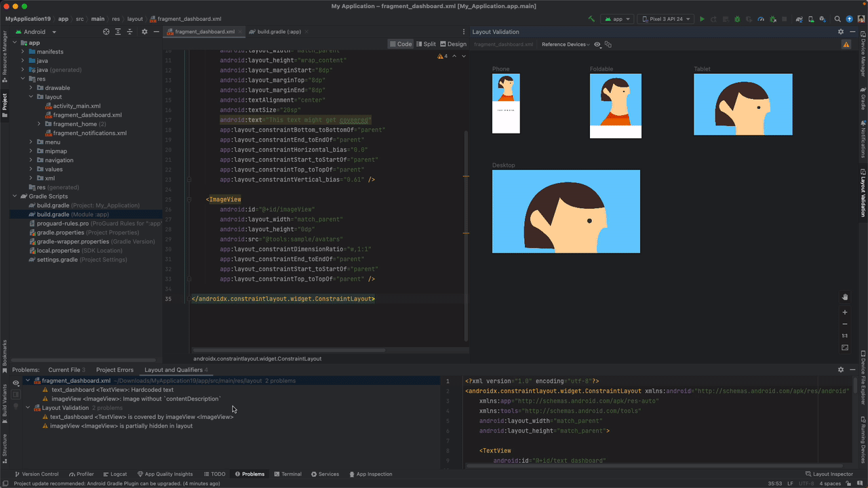Click the Search Everywhere magnifier icon
This screenshot has height=488, width=868.
click(838, 19)
